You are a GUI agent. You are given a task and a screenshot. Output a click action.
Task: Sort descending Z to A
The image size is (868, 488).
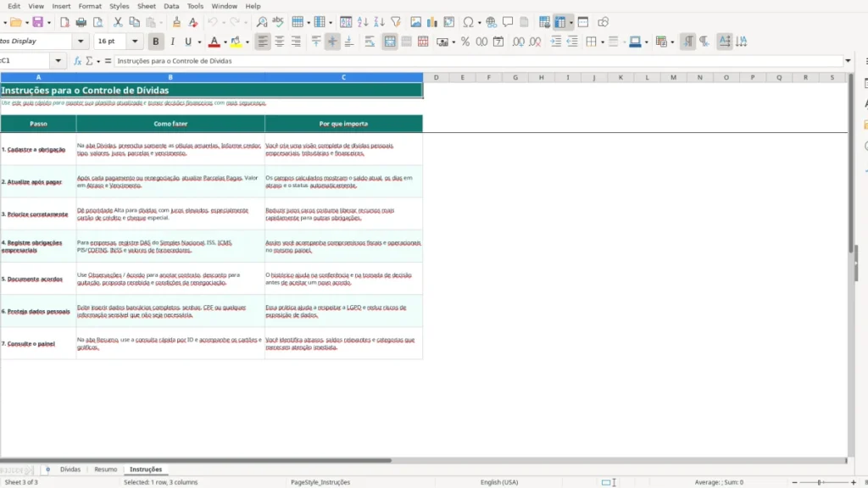click(x=379, y=22)
